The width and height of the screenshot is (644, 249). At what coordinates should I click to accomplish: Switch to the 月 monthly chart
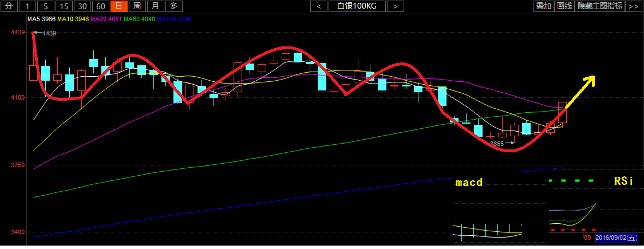[155, 6]
